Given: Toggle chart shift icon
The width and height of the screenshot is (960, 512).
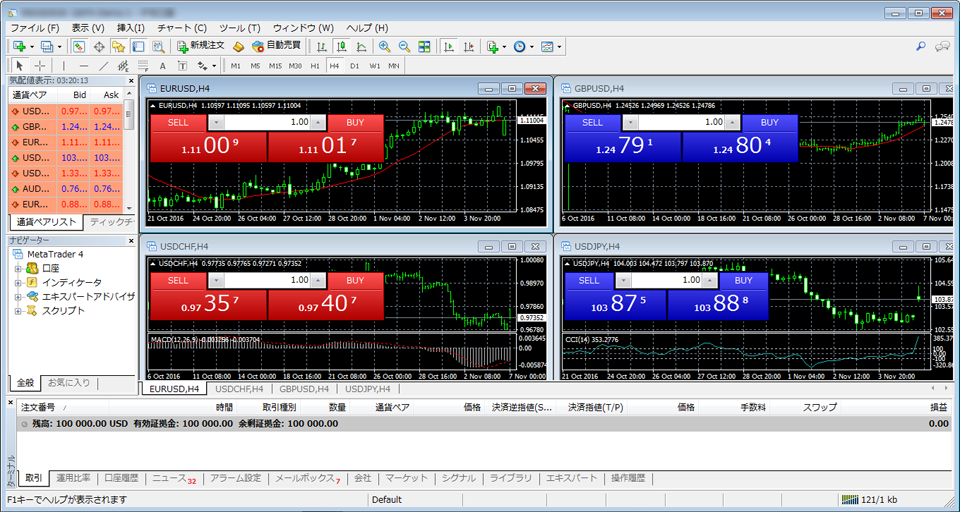Looking at the screenshot, I should point(470,47).
